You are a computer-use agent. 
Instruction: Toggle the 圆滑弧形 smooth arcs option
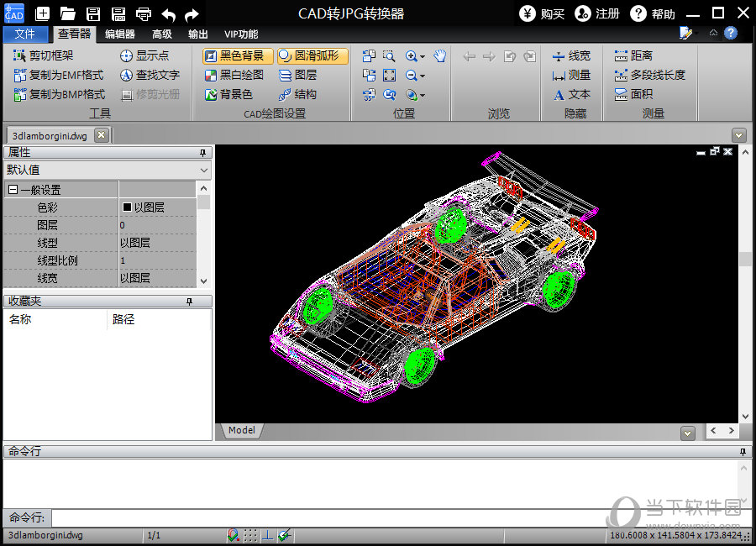pos(309,55)
